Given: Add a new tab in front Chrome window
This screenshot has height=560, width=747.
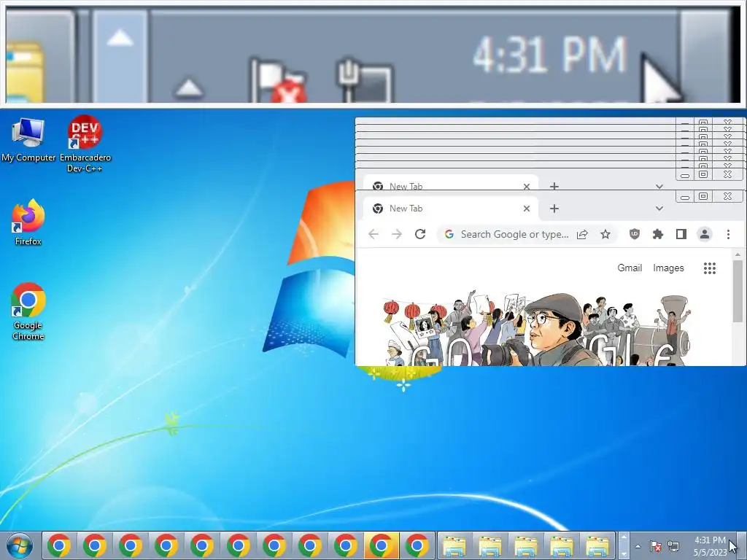Looking at the screenshot, I should 554,209.
